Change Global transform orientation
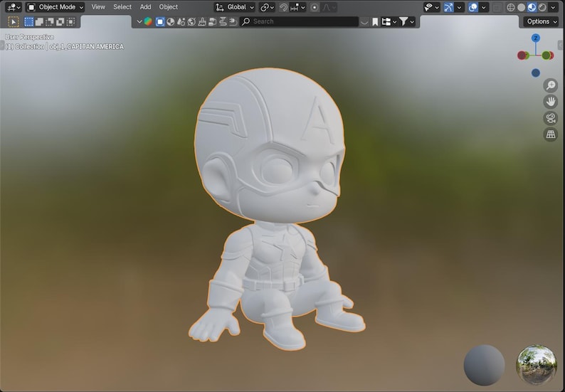 [x=235, y=7]
